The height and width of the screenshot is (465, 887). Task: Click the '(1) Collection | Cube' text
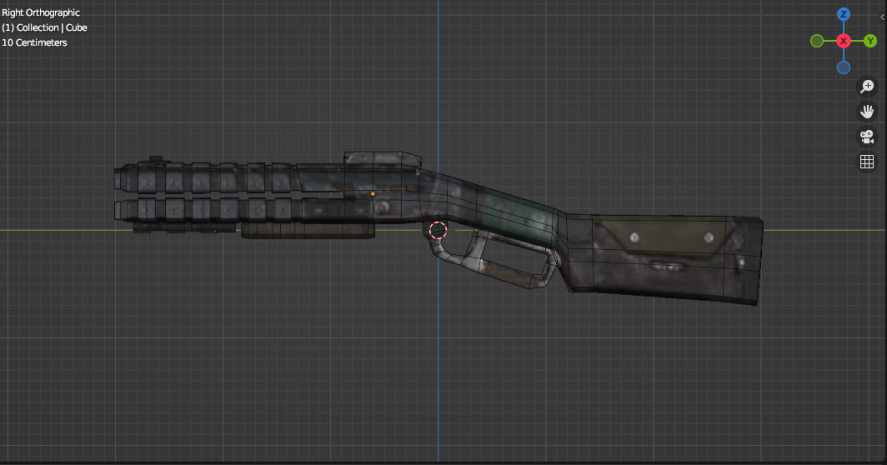click(x=44, y=28)
